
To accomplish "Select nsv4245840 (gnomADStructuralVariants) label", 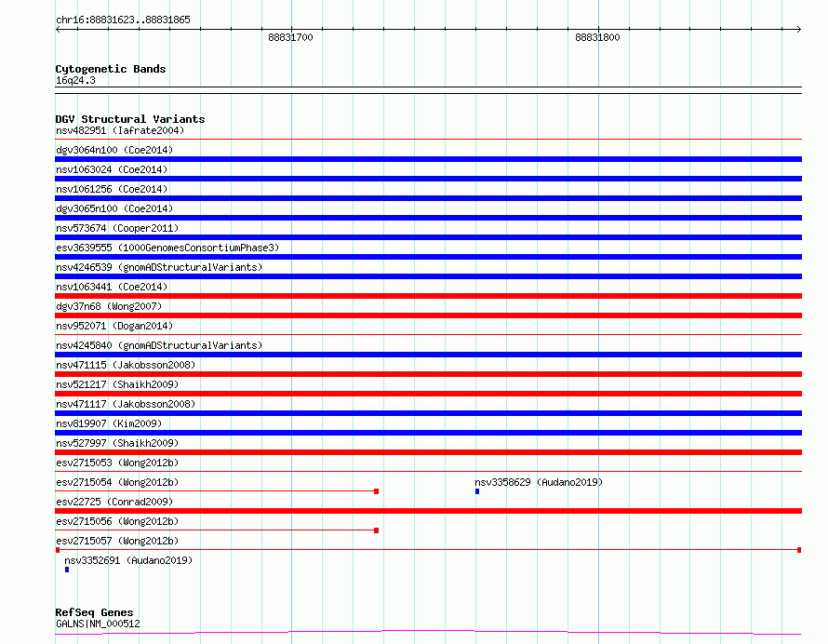I will (x=159, y=345).
